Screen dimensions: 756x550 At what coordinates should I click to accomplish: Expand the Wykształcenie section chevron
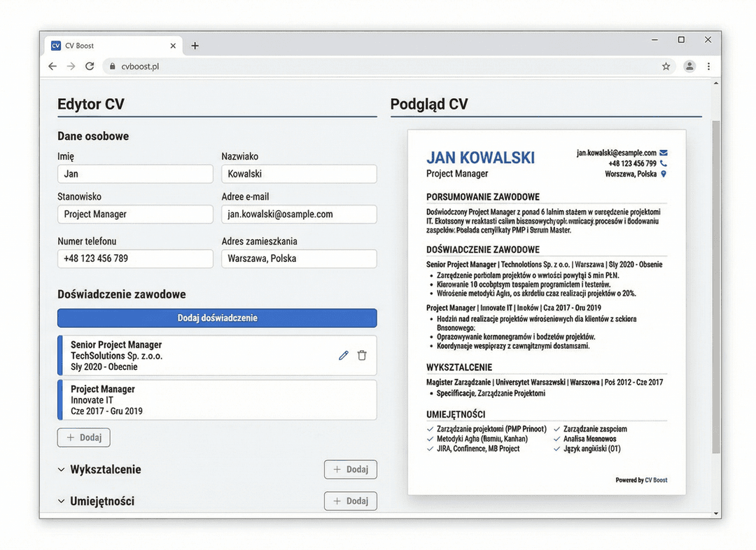point(62,469)
